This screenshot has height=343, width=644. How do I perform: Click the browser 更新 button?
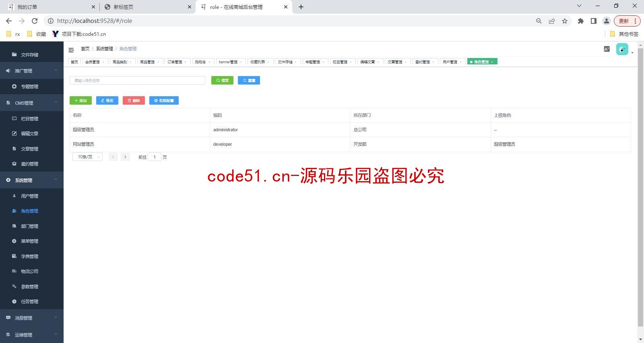tap(627, 21)
